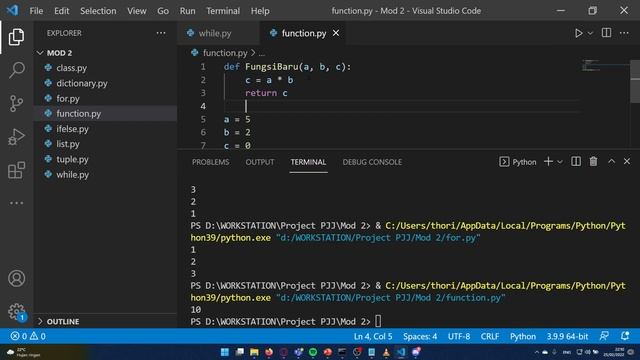Expand the Outline section
Screen dimensions: 640x360
[105, 321]
